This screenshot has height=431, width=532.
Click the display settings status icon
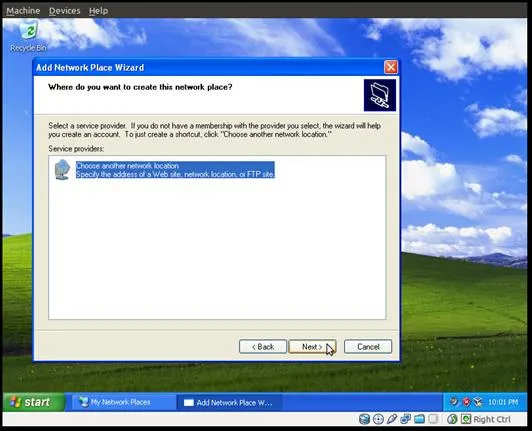point(433,419)
